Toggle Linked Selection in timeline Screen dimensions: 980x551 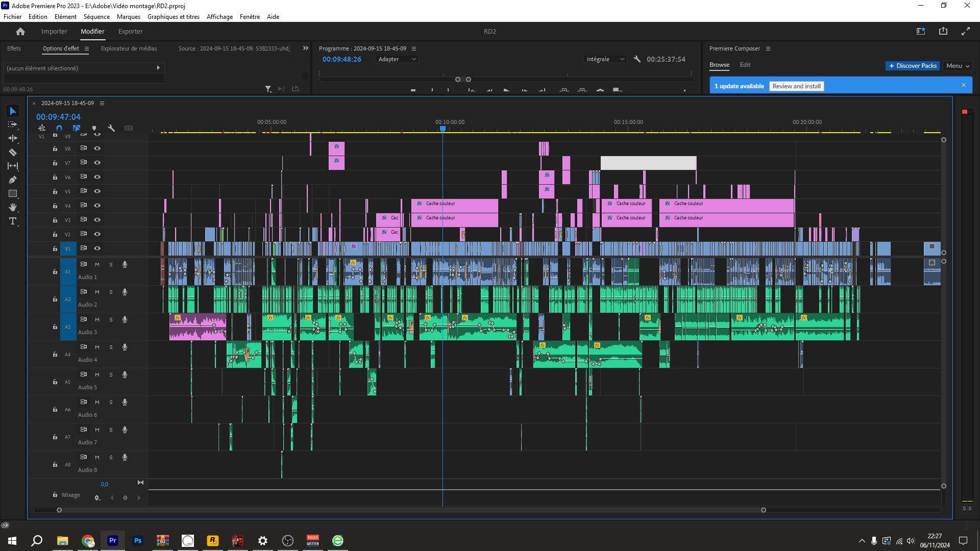(x=77, y=128)
